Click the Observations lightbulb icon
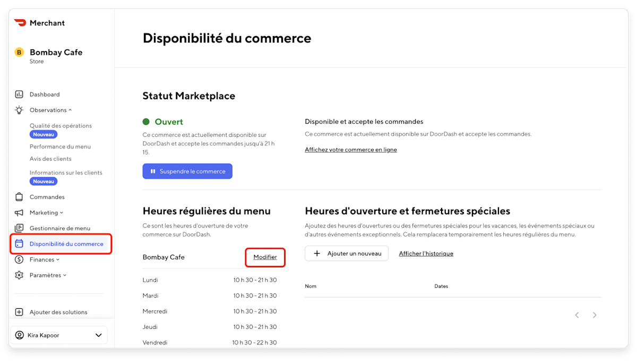The image size is (637, 364). [19, 110]
